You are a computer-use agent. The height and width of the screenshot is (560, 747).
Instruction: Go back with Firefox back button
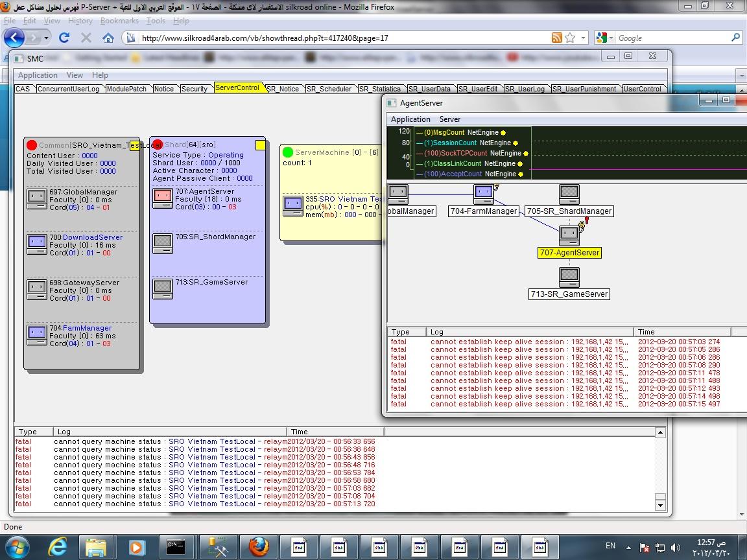pyautogui.click(x=14, y=38)
